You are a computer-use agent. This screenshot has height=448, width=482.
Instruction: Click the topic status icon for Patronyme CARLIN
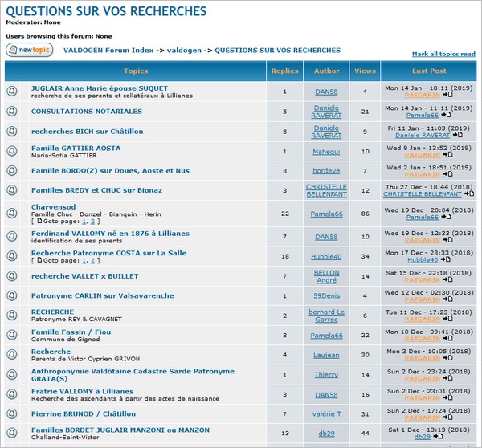click(x=12, y=295)
